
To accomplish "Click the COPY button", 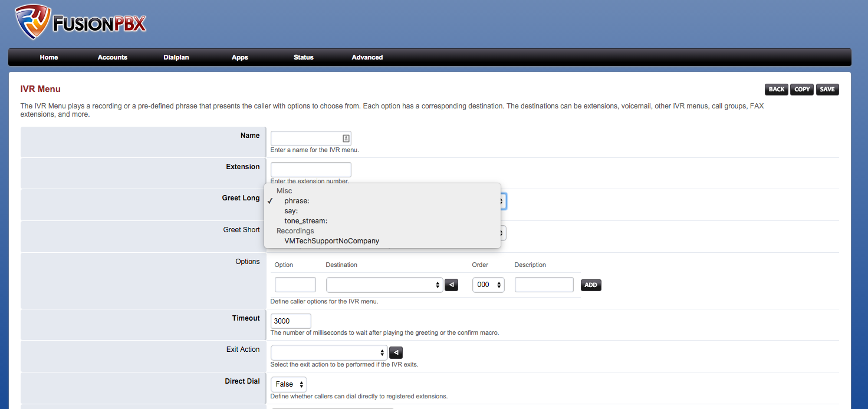I will pyautogui.click(x=802, y=90).
